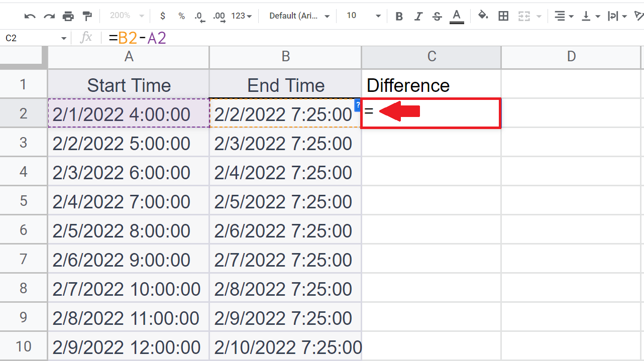
Task: Select cell with 2/5/2022 8:00:00
Action: [x=129, y=229]
